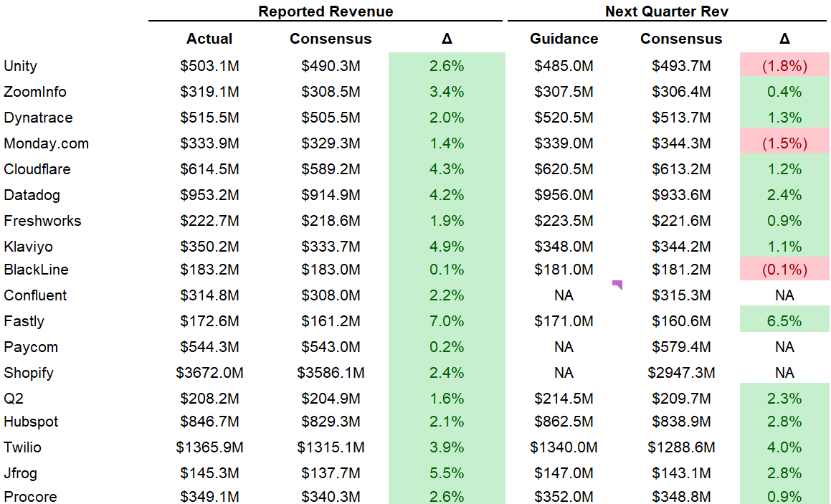Click the Jfrog row label

pyautogui.click(x=20, y=474)
